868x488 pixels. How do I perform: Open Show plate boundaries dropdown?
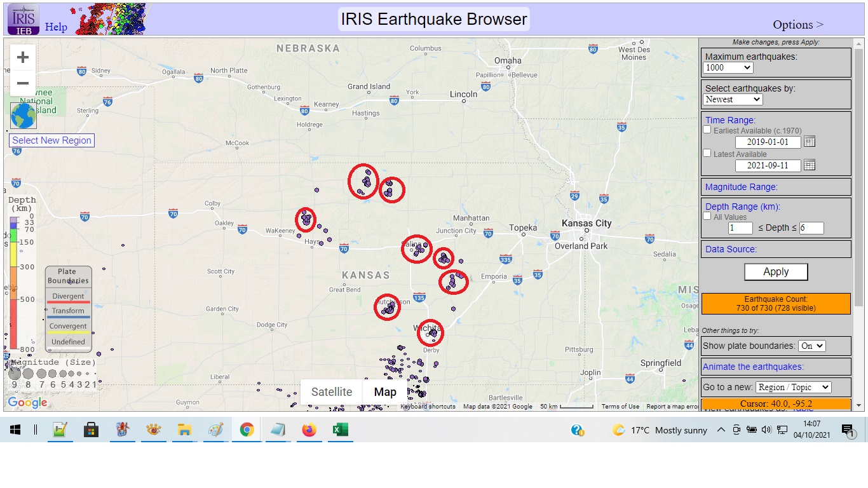[x=811, y=346]
